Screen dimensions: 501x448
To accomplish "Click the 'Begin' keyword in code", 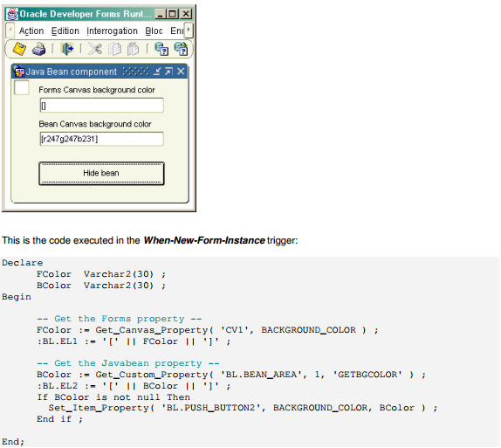I will tap(17, 297).
